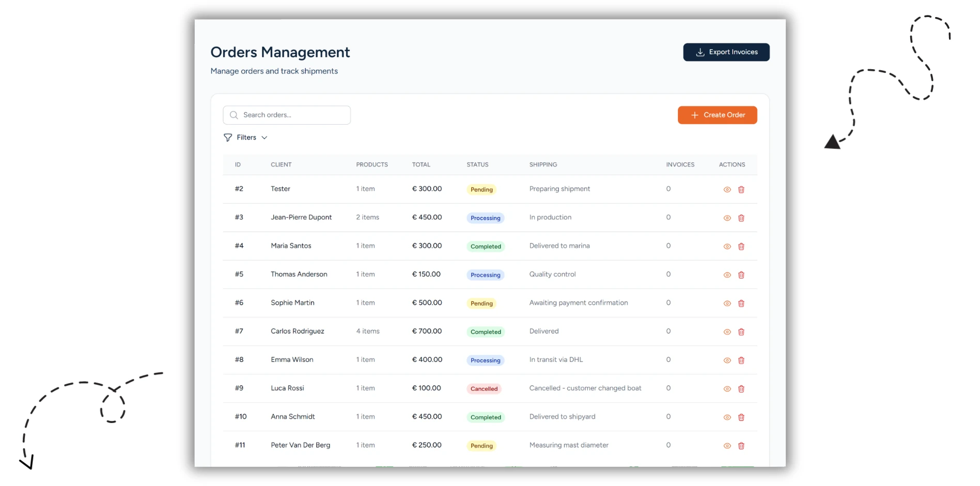Delete Carlos Rodriguez order trash icon

click(x=741, y=332)
